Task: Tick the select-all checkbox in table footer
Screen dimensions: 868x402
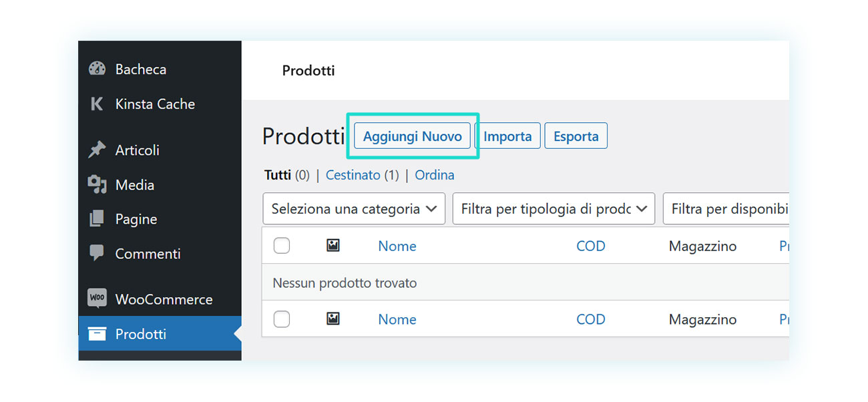Action: click(282, 319)
